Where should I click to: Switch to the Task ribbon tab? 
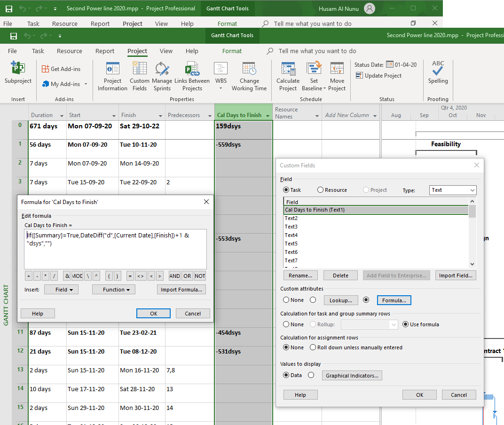(38, 51)
